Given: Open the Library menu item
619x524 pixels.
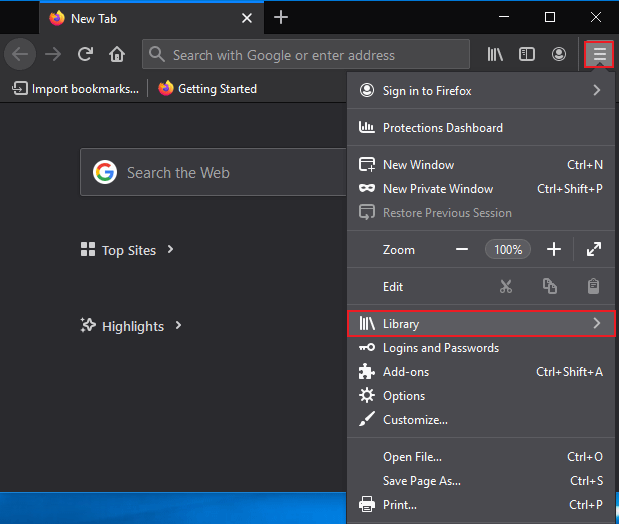Looking at the screenshot, I should tap(481, 324).
